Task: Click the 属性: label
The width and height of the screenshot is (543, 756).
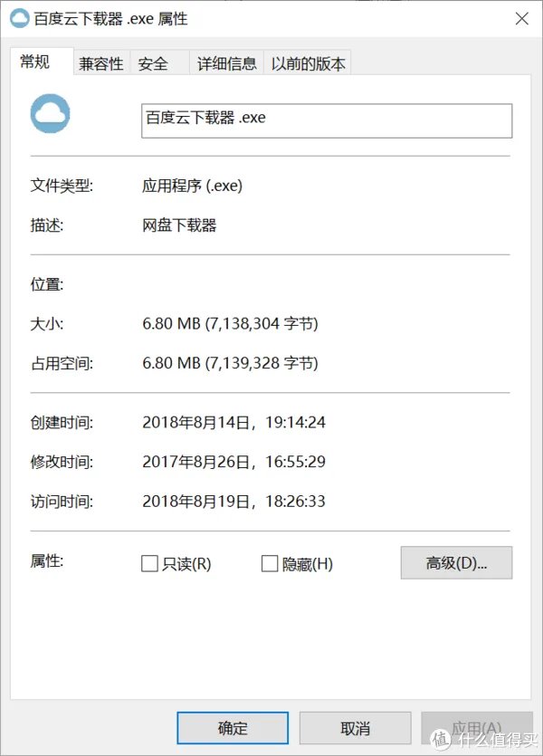Action: 47,560
